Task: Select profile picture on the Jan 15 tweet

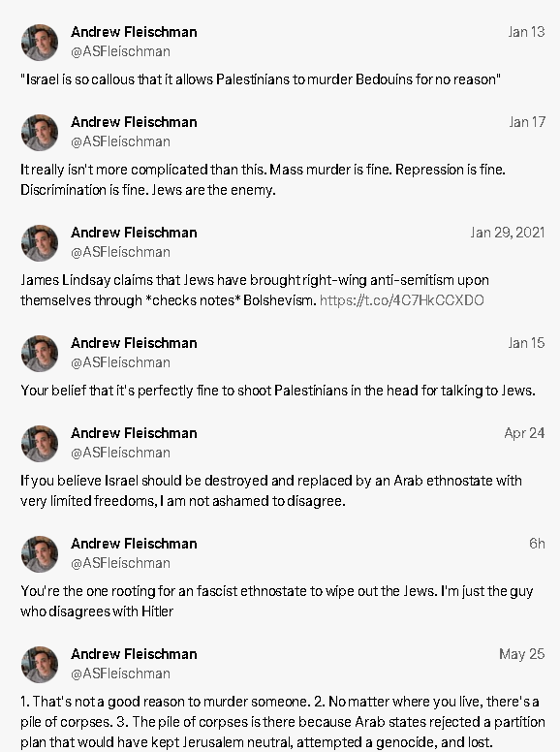Action: [40, 353]
